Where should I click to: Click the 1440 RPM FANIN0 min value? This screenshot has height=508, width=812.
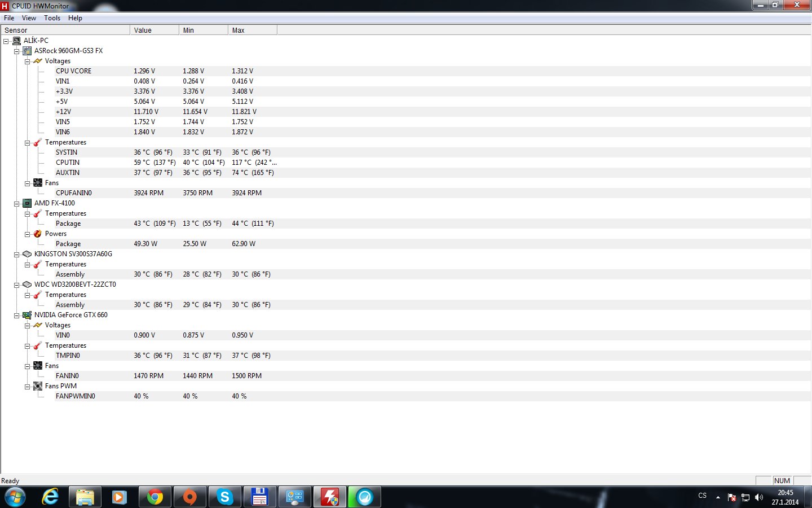[198, 376]
